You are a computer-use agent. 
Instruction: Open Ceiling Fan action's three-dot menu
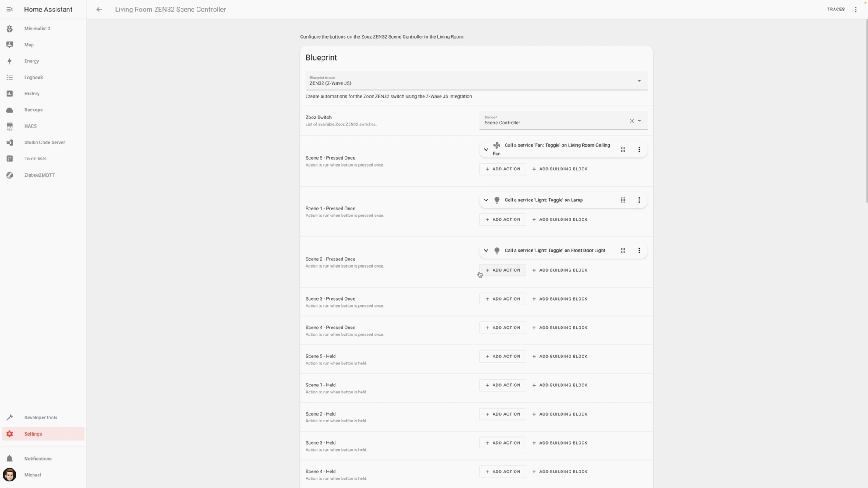(639, 149)
